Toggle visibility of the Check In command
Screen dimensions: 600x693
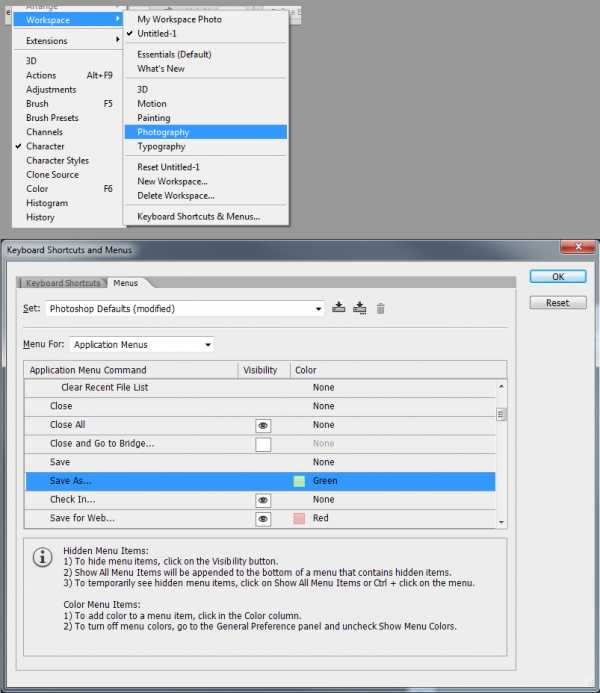coord(263,500)
